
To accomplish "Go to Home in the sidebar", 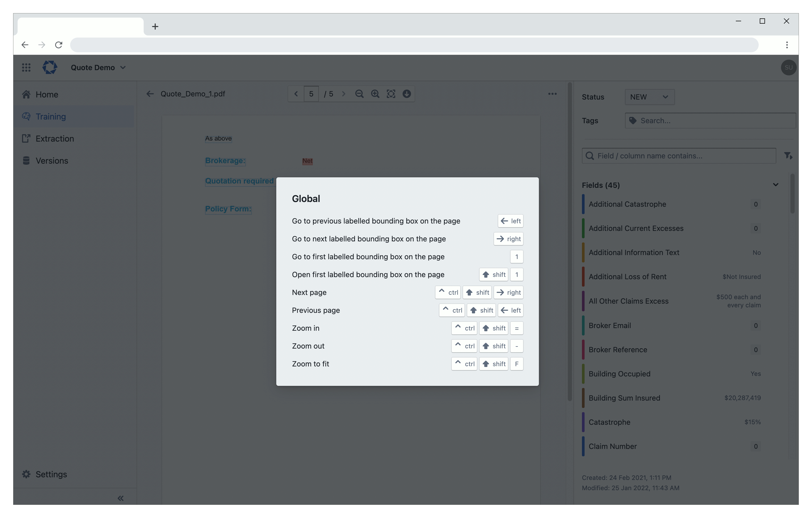I will tap(47, 94).
